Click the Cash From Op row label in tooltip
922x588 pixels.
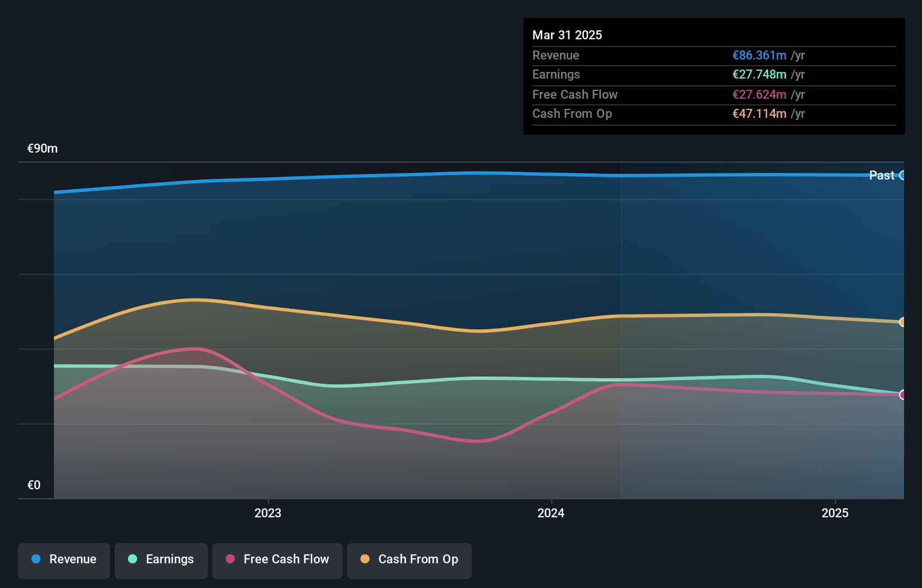coord(572,113)
